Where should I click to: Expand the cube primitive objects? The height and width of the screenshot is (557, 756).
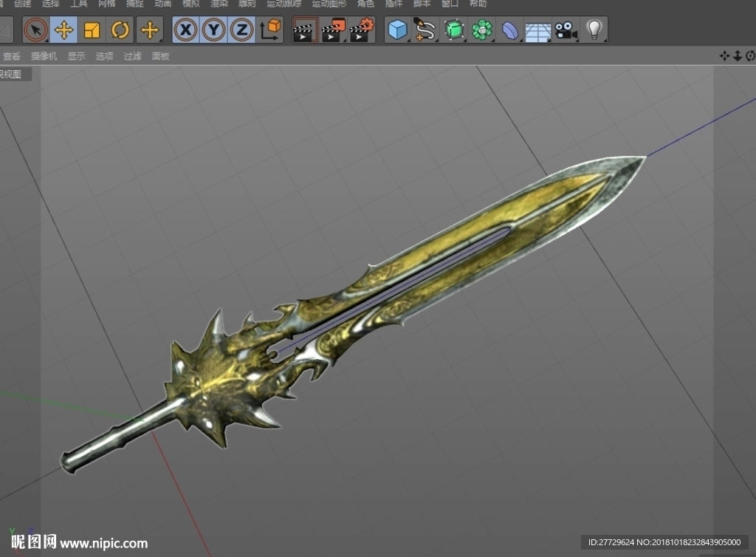[x=398, y=30]
